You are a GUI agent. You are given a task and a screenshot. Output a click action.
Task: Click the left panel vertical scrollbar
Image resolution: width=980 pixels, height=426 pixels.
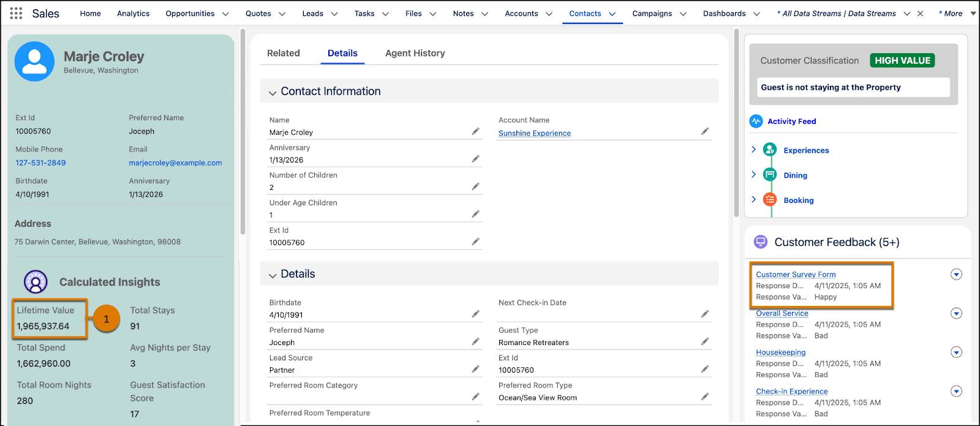coord(243,132)
